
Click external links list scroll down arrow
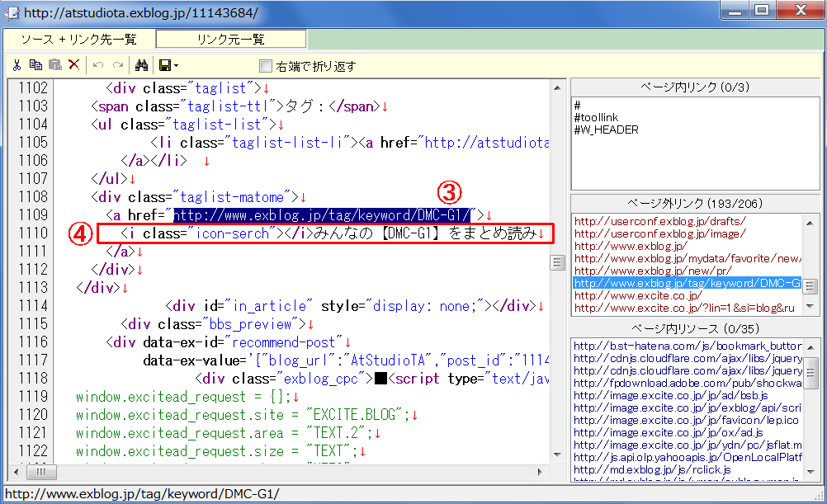click(810, 306)
